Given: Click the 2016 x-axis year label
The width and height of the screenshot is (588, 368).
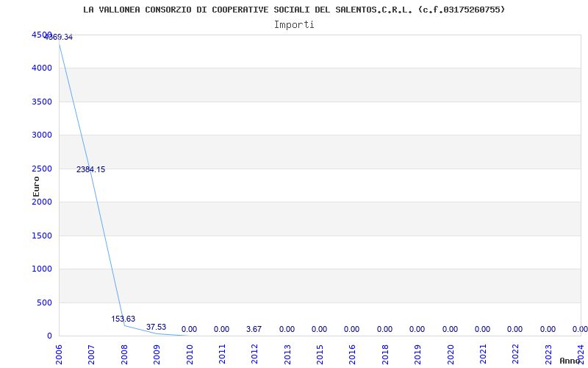Looking at the screenshot, I should click(353, 354).
